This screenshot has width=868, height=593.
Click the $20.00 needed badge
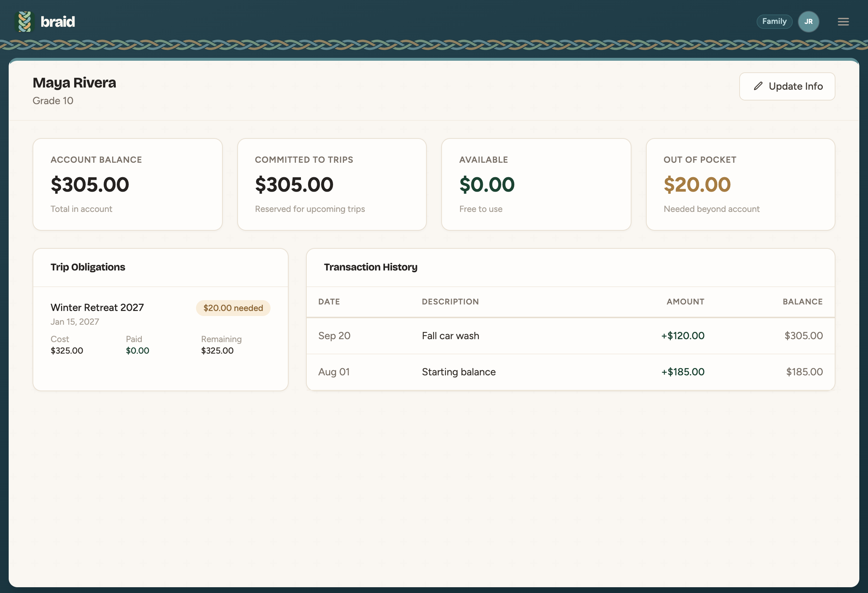233,308
